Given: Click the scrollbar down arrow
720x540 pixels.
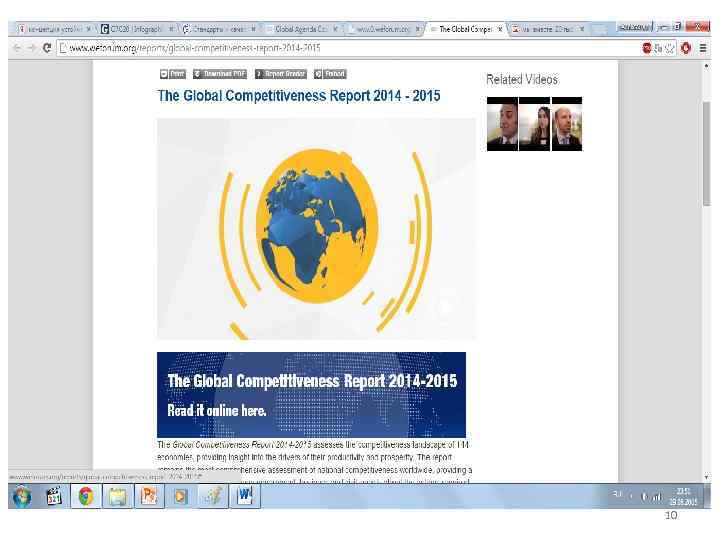Looking at the screenshot, I should point(706,478).
